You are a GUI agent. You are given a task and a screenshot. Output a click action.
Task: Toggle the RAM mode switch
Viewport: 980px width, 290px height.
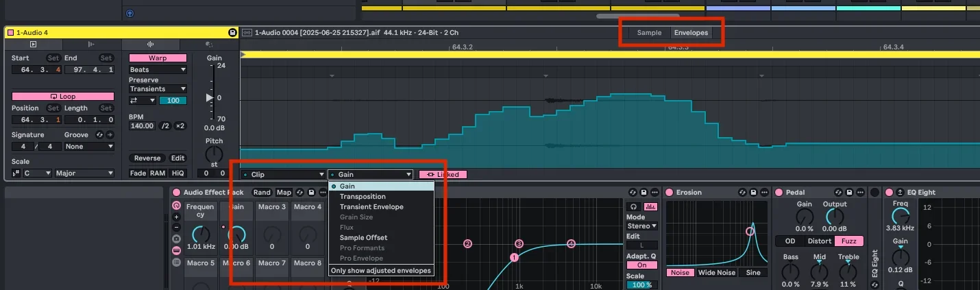tap(158, 173)
